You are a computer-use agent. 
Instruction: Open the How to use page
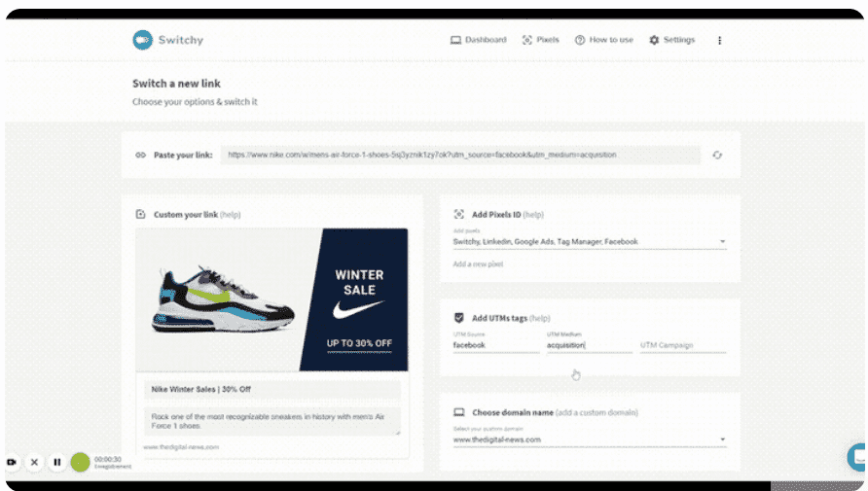603,40
